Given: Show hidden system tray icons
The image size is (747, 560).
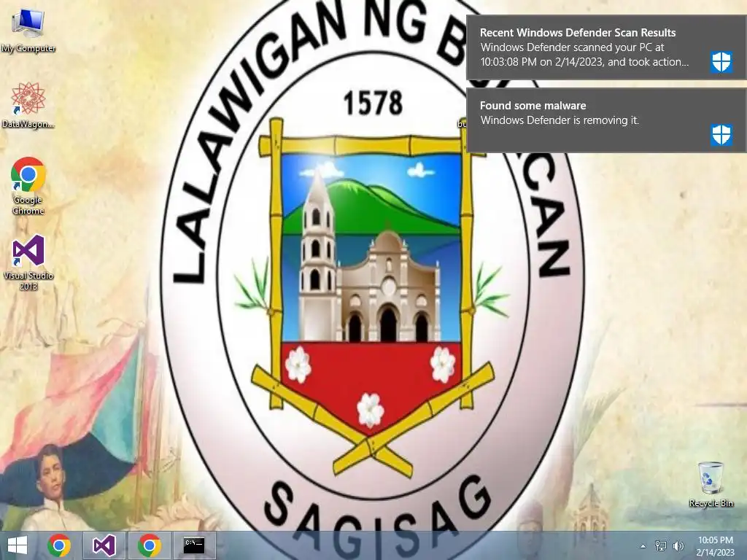Looking at the screenshot, I should click(643, 546).
